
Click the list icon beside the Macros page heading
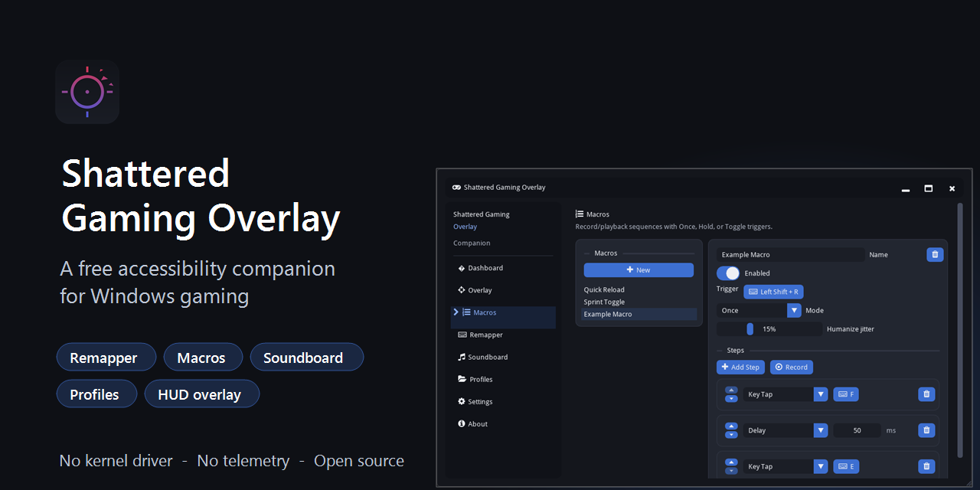point(580,214)
